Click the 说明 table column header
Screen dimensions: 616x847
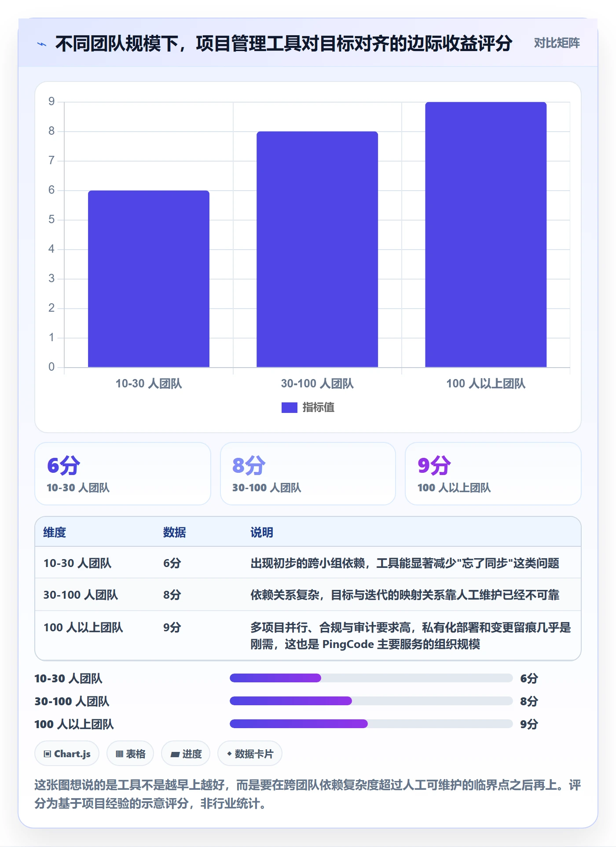(x=262, y=532)
